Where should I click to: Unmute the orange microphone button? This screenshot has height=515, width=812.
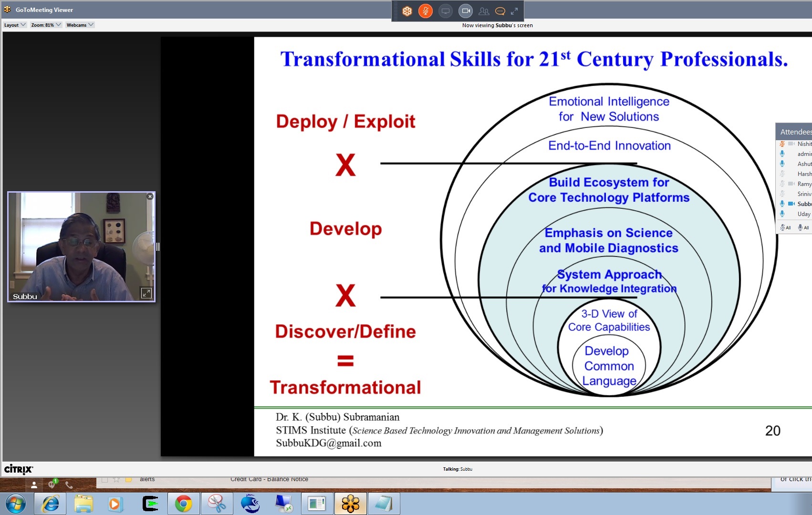click(425, 11)
